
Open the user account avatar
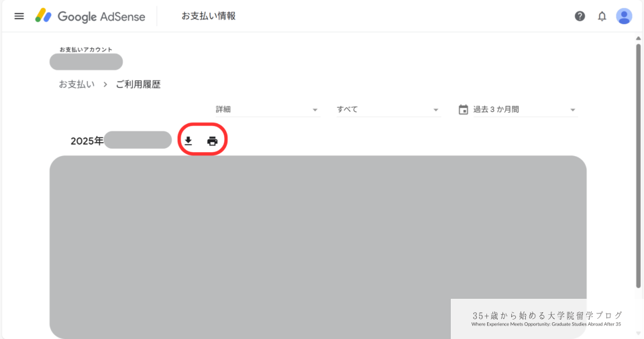point(624,17)
